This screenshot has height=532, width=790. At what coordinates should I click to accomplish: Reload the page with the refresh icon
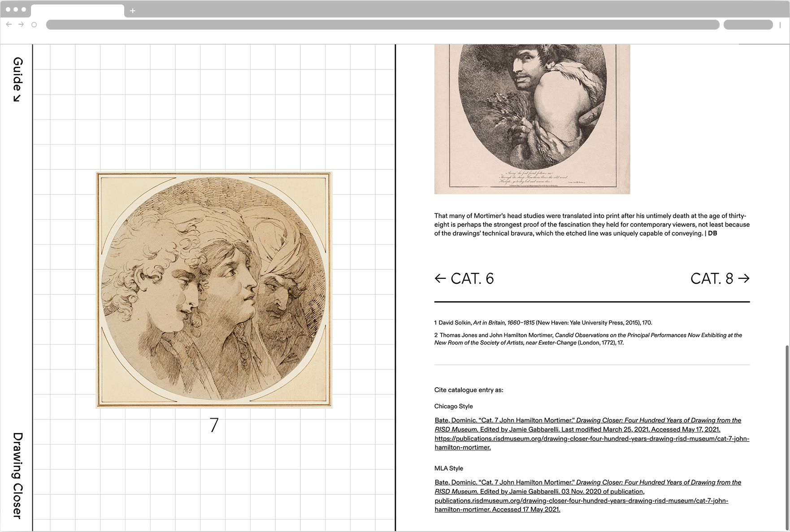[34, 25]
